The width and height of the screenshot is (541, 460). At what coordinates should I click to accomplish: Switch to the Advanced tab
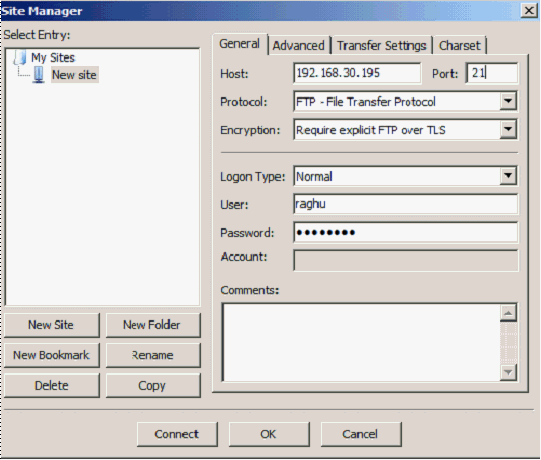(x=299, y=46)
